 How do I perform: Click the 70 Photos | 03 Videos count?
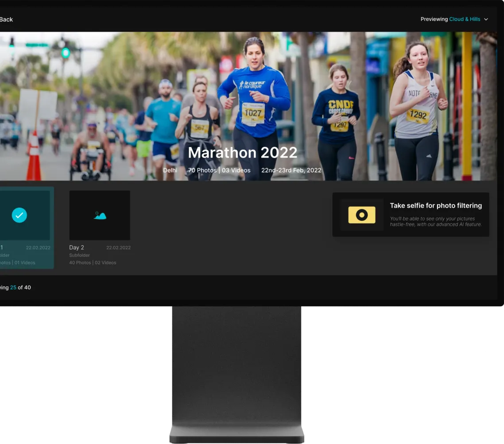[219, 170]
